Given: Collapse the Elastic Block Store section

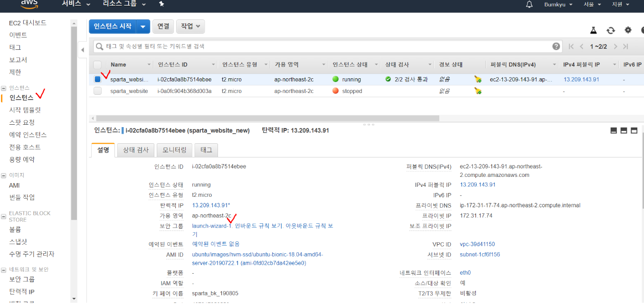Looking at the screenshot, I should (x=4, y=216).
